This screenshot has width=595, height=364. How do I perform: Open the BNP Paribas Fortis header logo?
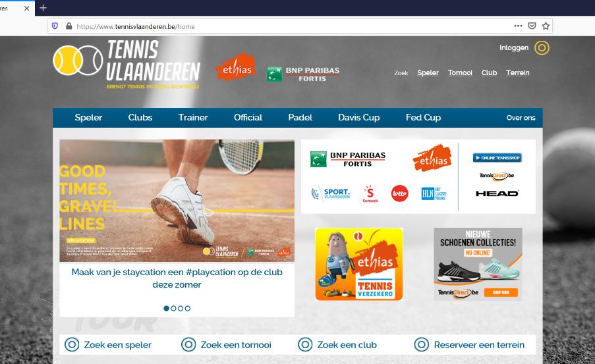[x=303, y=74]
